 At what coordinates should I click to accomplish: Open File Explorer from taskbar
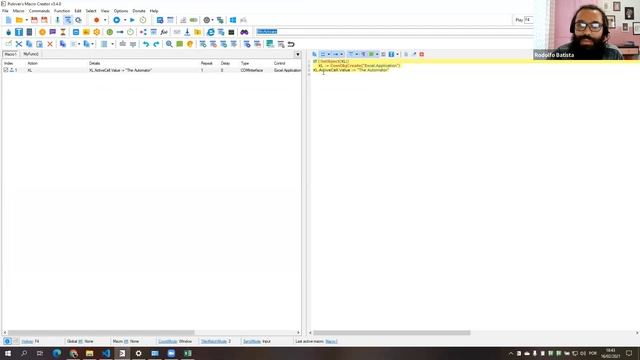click(x=89, y=353)
